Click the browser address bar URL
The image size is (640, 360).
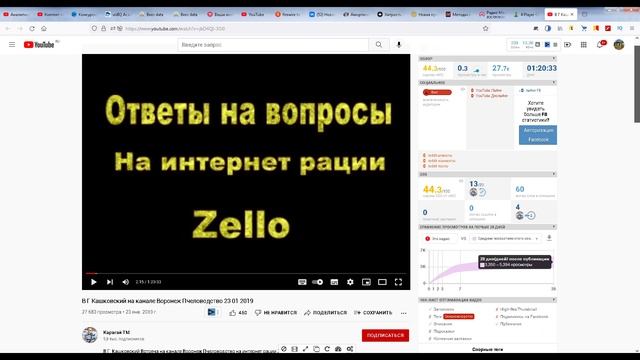[x=176, y=29]
